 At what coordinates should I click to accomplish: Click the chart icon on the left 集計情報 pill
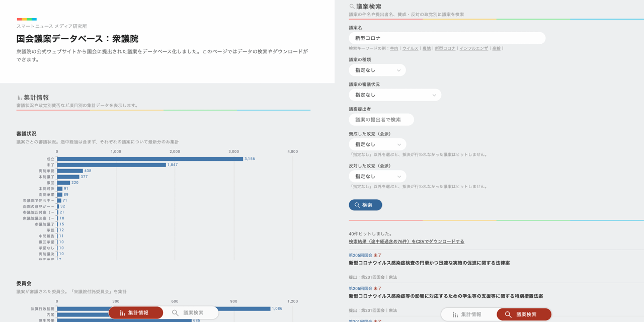(x=122, y=312)
